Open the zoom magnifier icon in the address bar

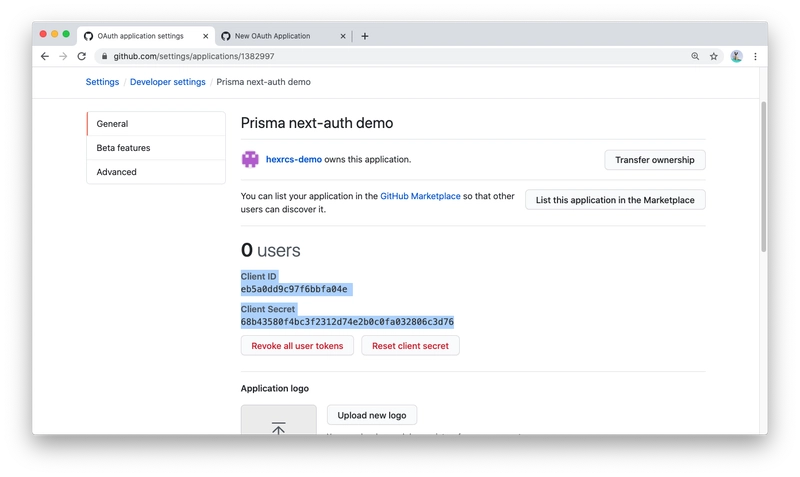[x=695, y=56]
